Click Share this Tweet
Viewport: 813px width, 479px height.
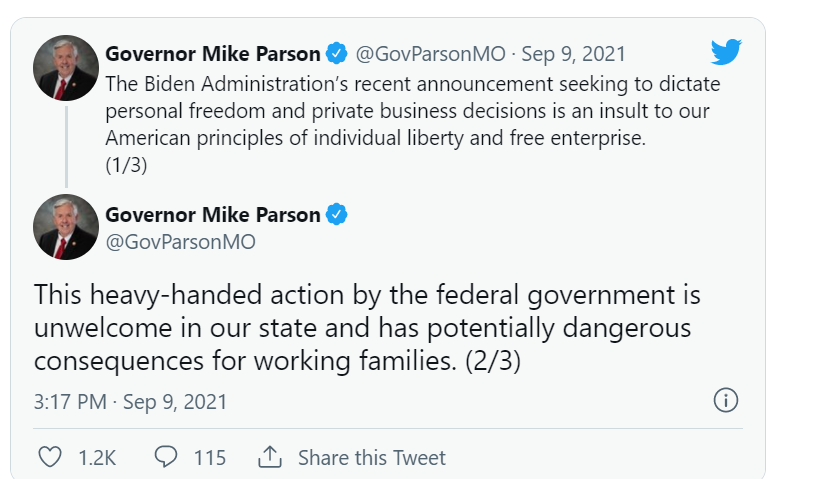click(x=371, y=457)
